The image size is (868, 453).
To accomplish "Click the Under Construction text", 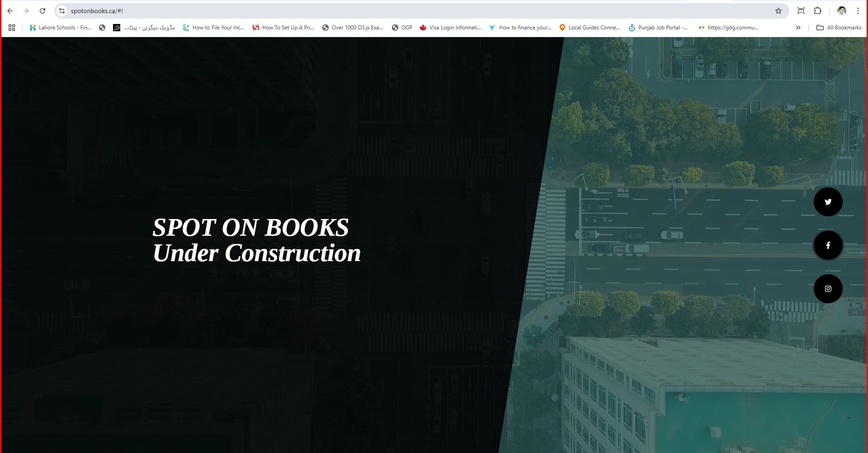I will pyautogui.click(x=257, y=253).
